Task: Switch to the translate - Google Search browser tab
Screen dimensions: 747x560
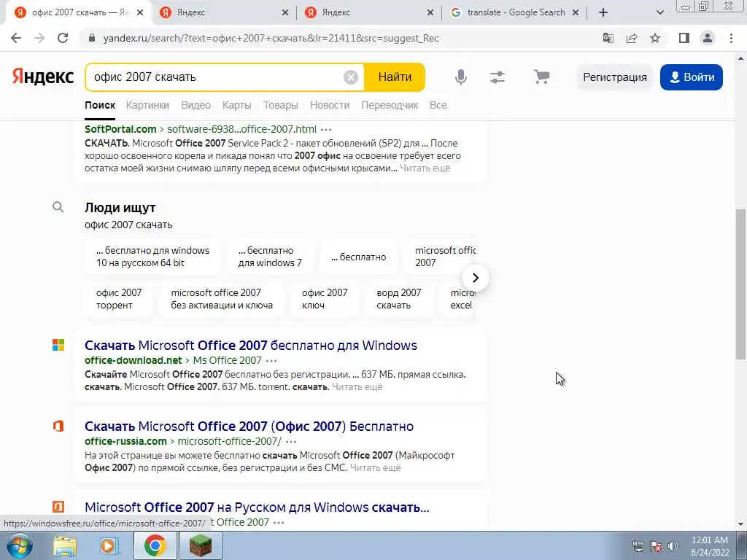Action: 516,12
